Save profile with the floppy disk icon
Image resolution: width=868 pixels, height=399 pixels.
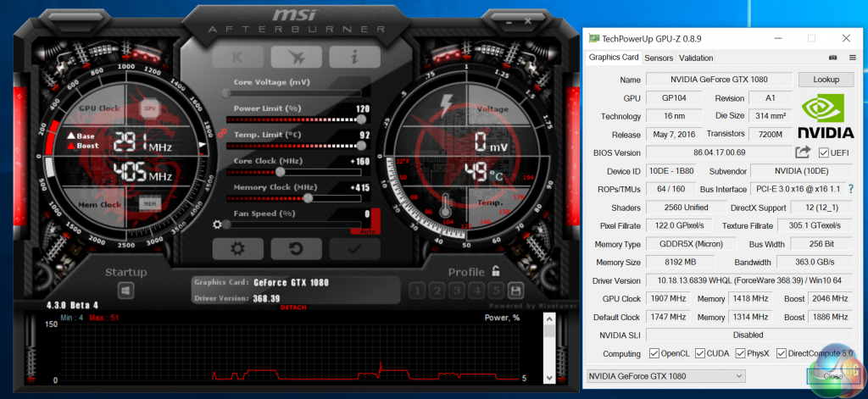coord(516,291)
